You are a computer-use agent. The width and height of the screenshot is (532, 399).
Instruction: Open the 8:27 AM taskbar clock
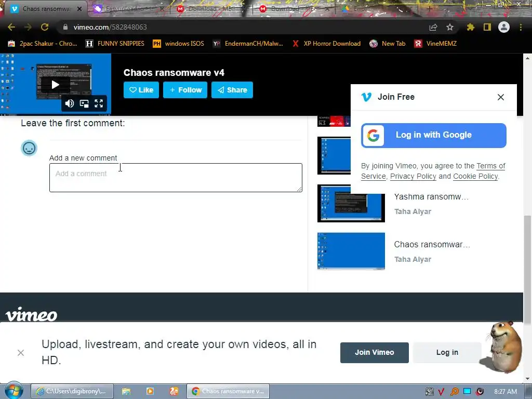tap(506, 392)
